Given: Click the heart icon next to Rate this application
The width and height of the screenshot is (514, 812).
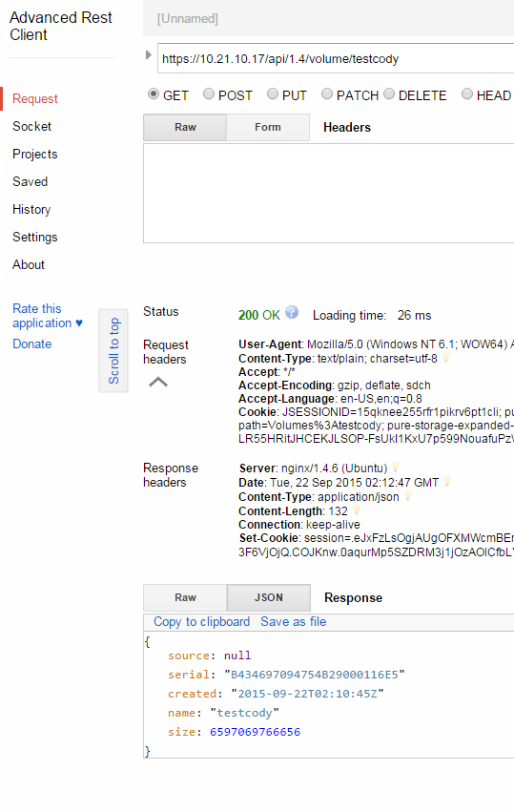Looking at the screenshot, I should click(79, 323).
